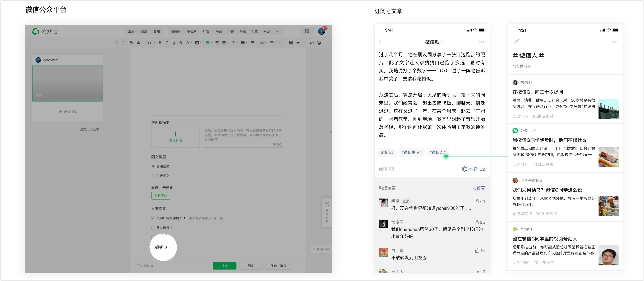Expand the 标签 settings chevron
The height and width of the screenshot is (281, 644).
coord(166,247)
